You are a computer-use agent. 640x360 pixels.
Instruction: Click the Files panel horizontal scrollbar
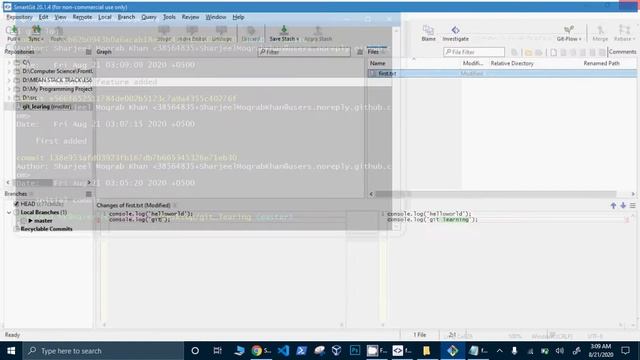click(x=496, y=194)
